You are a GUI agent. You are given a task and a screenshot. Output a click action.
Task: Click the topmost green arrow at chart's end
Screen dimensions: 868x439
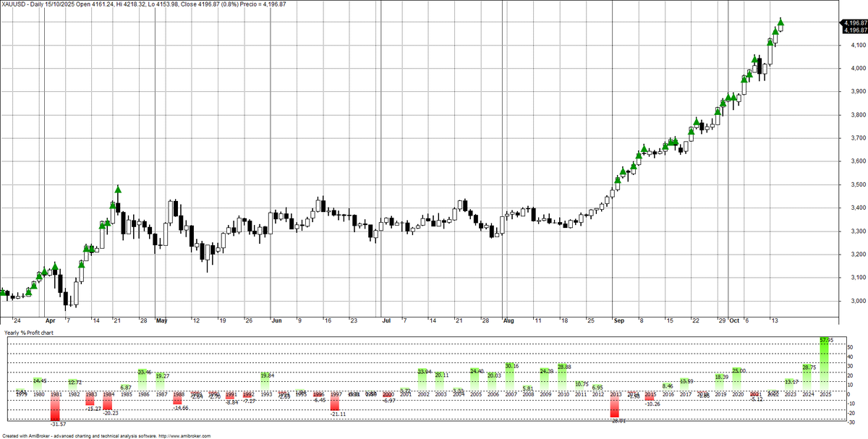pyautogui.click(x=780, y=22)
